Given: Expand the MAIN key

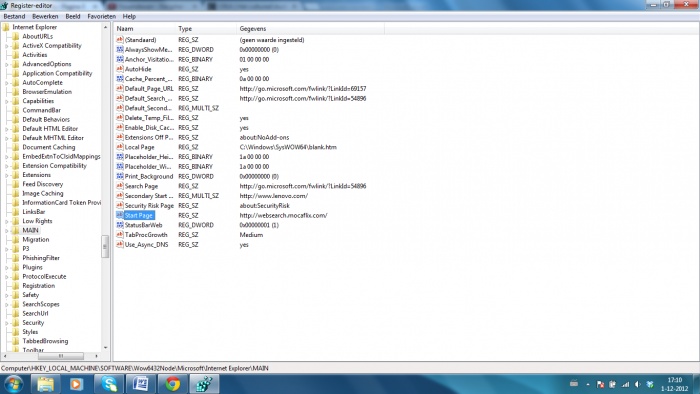Looking at the screenshot, I should pos(7,231).
